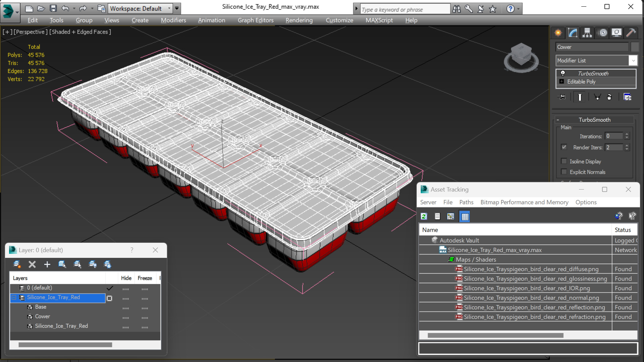This screenshot has width=644, height=362.
Task: Click the Pin Stack icon
Action: pyautogui.click(x=562, y=97)
